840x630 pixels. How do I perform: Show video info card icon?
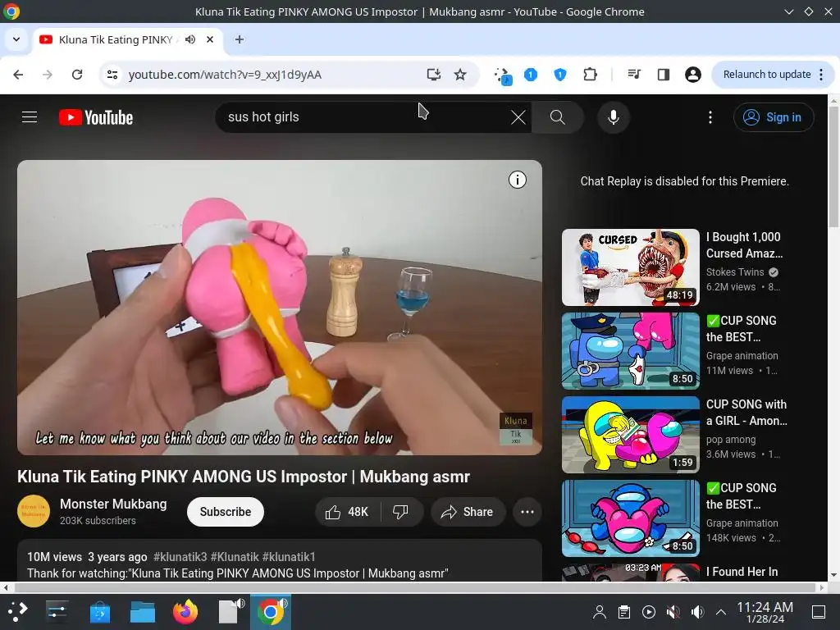[517, 180]
